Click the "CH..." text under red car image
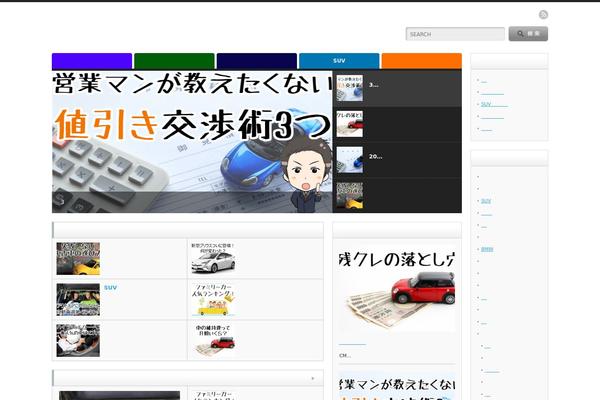This screenshot has height=400, width=600. coord(345,356)
